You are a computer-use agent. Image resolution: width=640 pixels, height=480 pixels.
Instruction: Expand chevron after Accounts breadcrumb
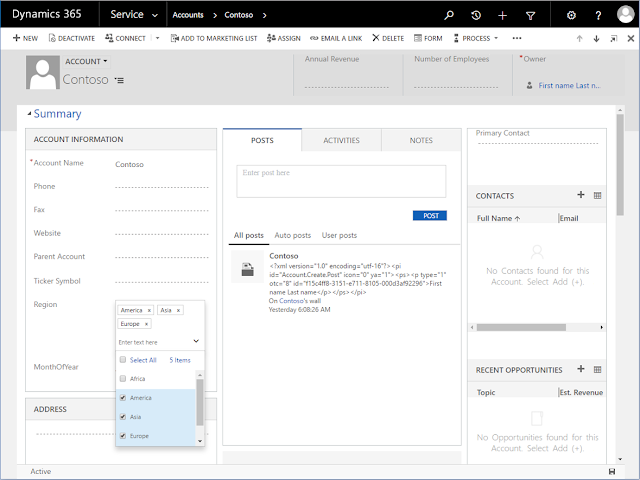pos(215,15)
